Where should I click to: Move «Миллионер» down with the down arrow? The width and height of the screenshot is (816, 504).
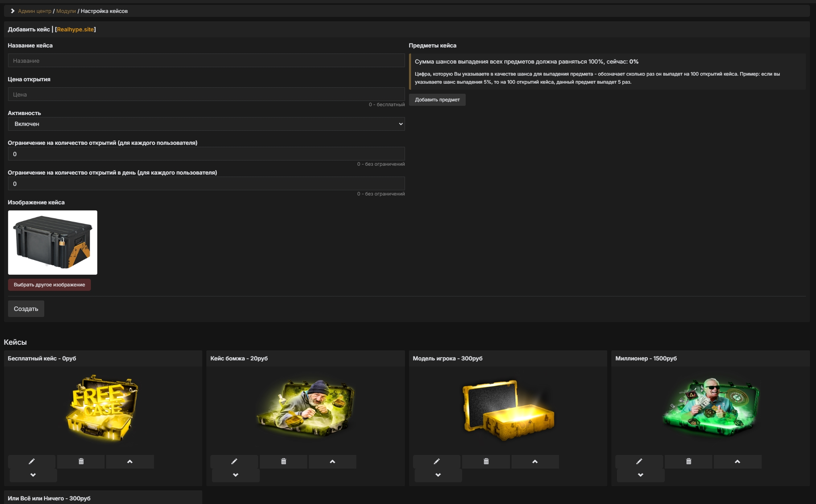point(640,474)
